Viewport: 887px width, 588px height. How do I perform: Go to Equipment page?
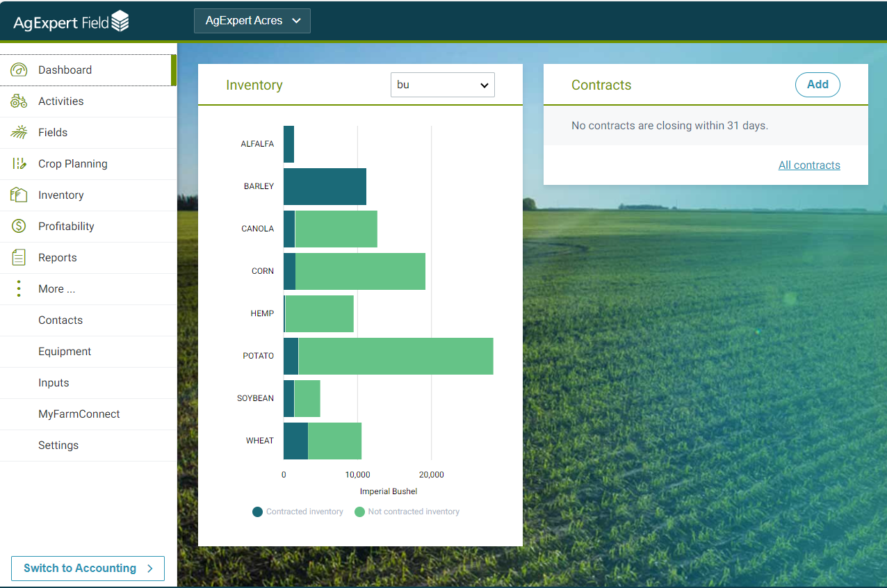tap(65, 352)
